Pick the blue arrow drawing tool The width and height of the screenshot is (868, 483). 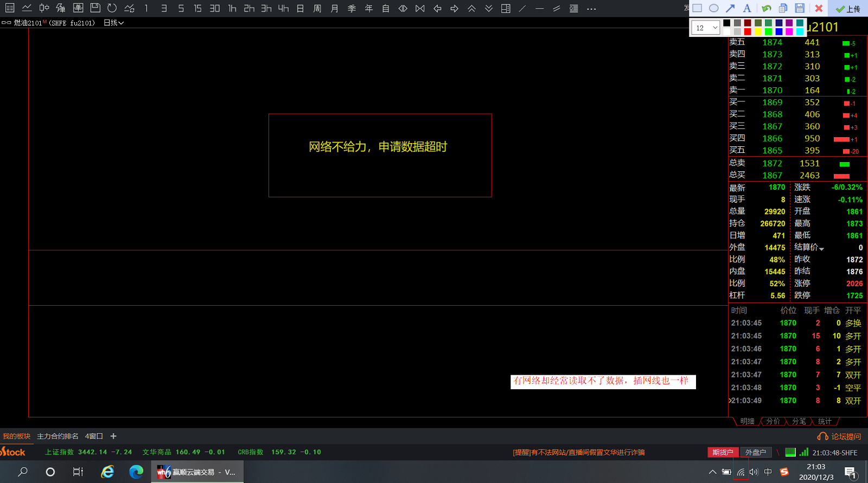coord(730,8)
